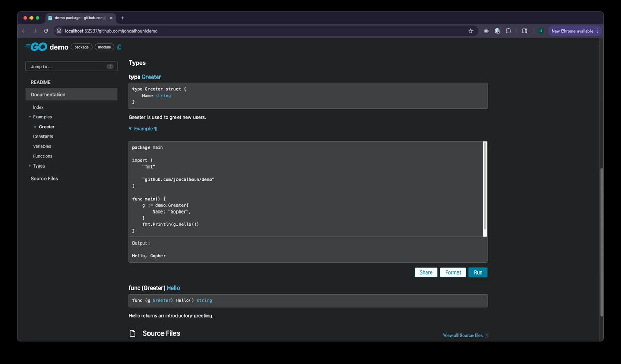Click the string type link in struct definition

coord(163,96)
